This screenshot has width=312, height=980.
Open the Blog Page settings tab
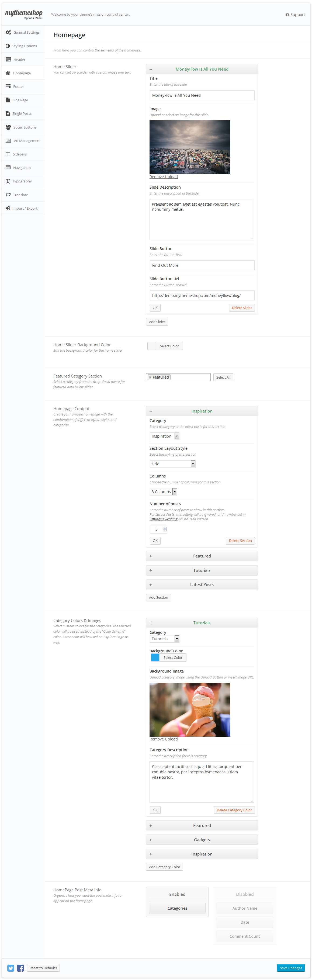coord(20,100)
